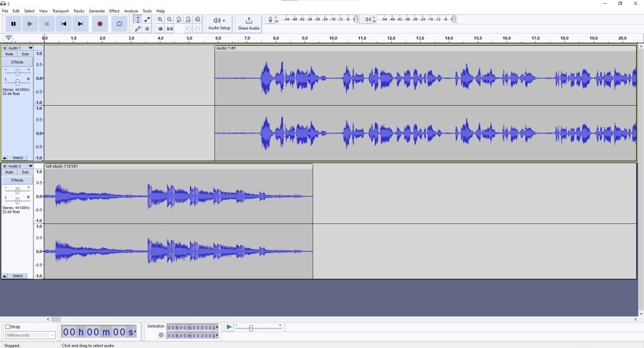Viewport: 644px width, 348px height.
Task: Click the Play button in transport toolbar
Action: tap(30, 24)
